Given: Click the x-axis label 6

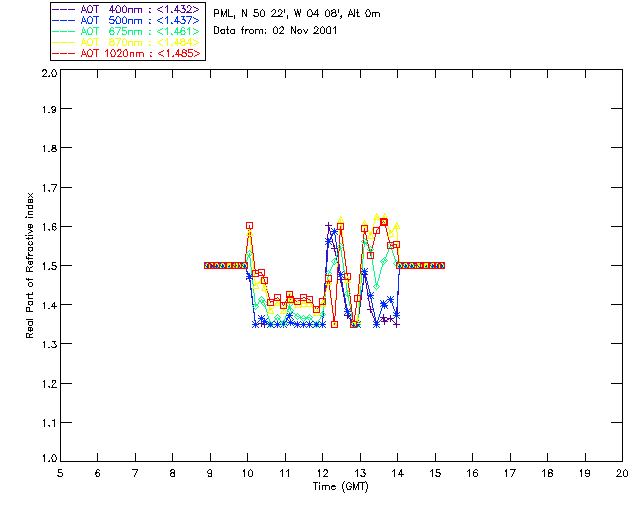Looking at the screenshot, I should click(x=97, y=473).
